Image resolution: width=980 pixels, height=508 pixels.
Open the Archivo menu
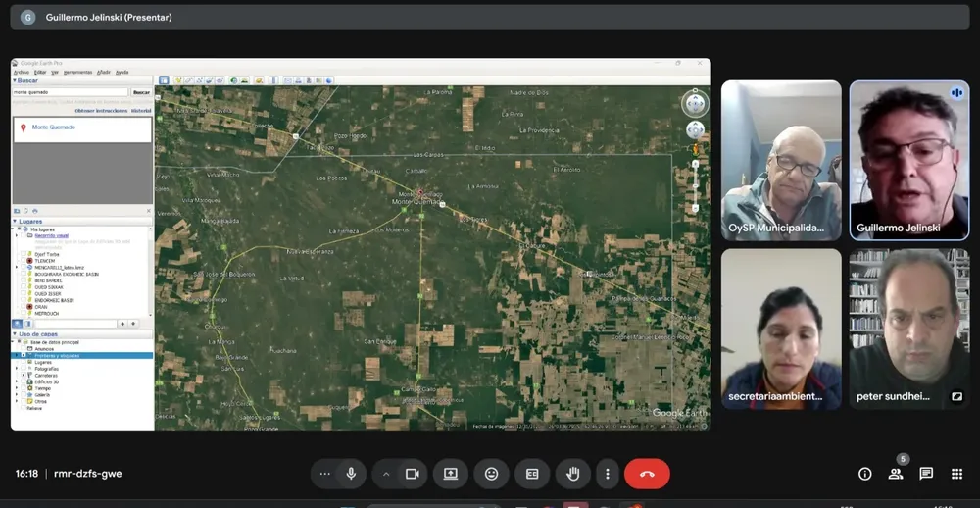[22, 72]
